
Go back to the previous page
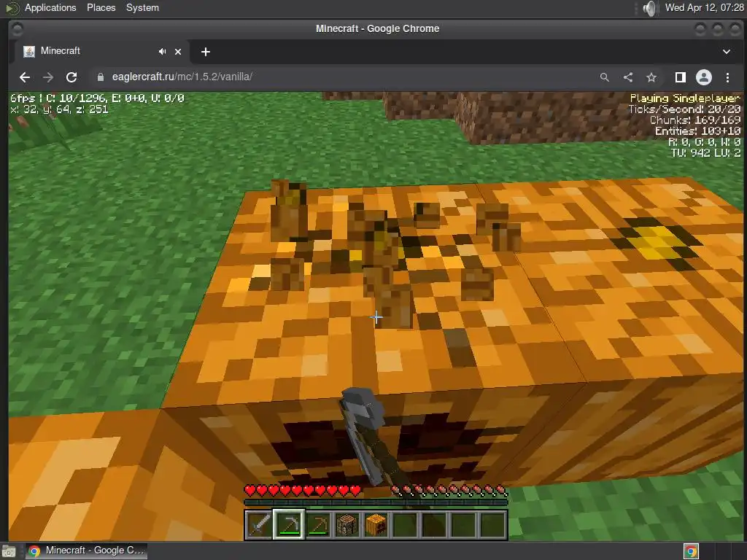coord(25,77)
